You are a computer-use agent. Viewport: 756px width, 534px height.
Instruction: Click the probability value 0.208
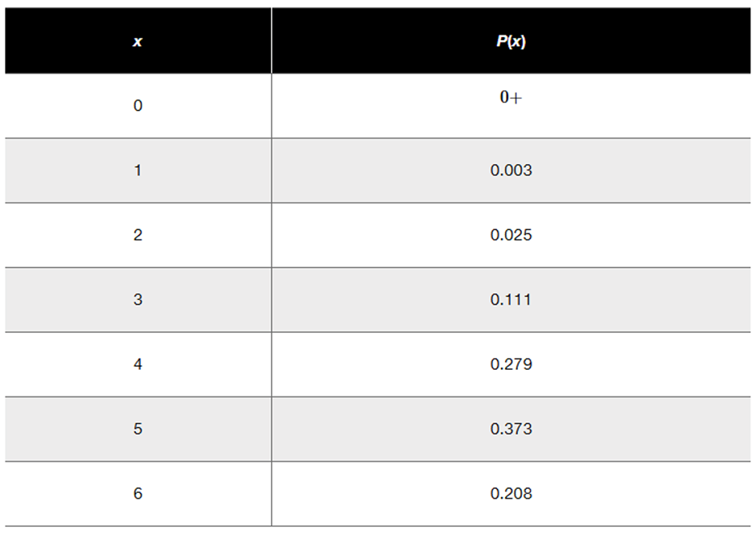(511, 494)
